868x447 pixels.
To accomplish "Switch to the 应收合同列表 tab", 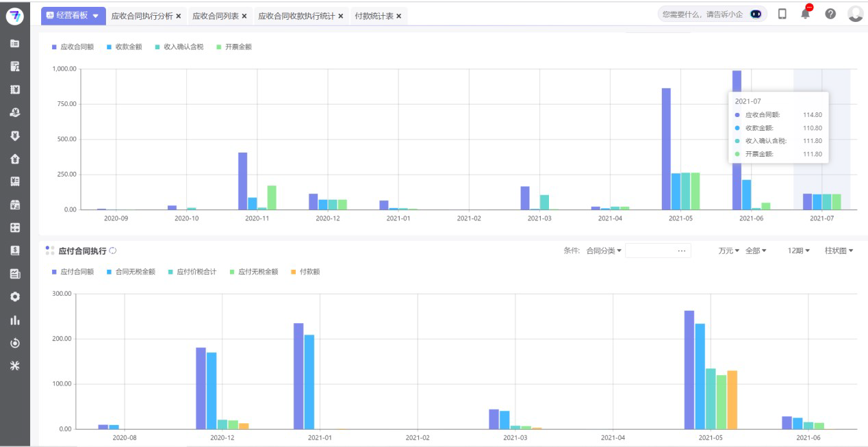I will [x=215, y=16].
